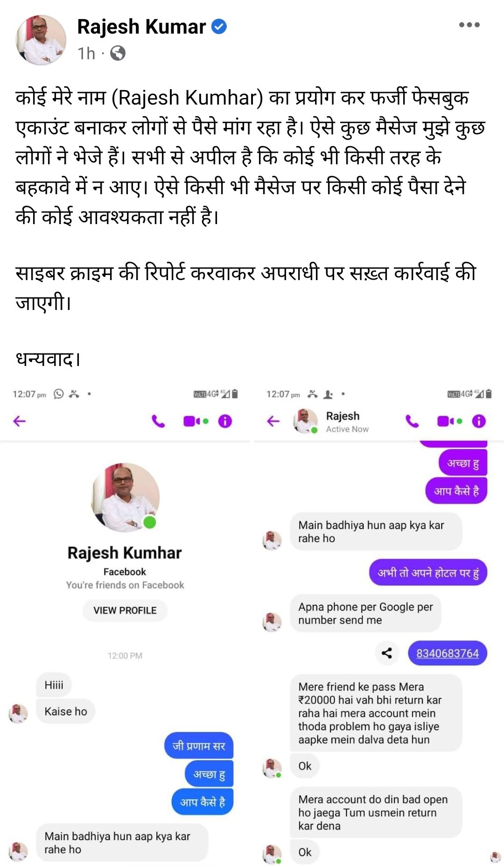The image size is (504, 866).
Task: Tap back arrow in right Rajesh chat
Action: pos(273,421)
